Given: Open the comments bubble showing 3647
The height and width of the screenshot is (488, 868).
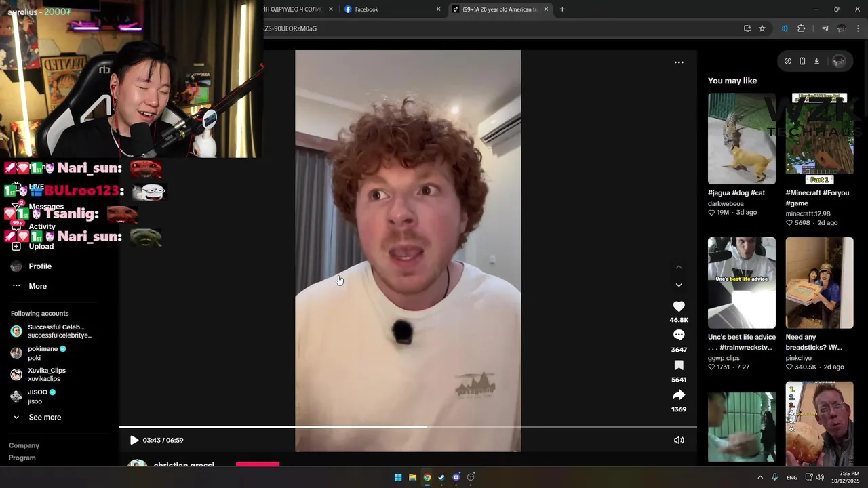Looking at the screenshot, I should (x=679, y=335).
